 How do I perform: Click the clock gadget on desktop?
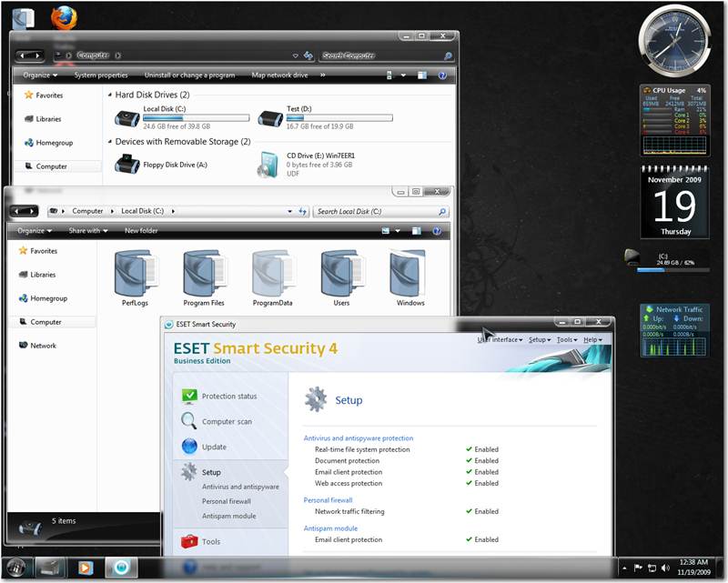(x=674, y=41)
